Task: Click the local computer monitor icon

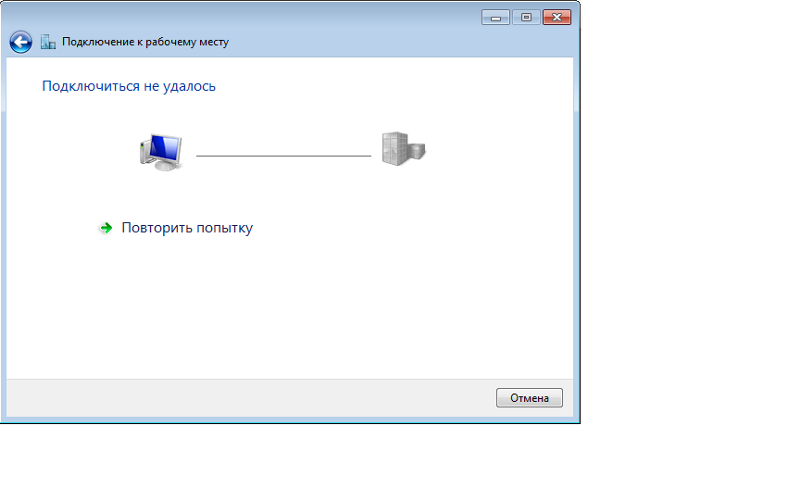Action: [x=161, y=152]
